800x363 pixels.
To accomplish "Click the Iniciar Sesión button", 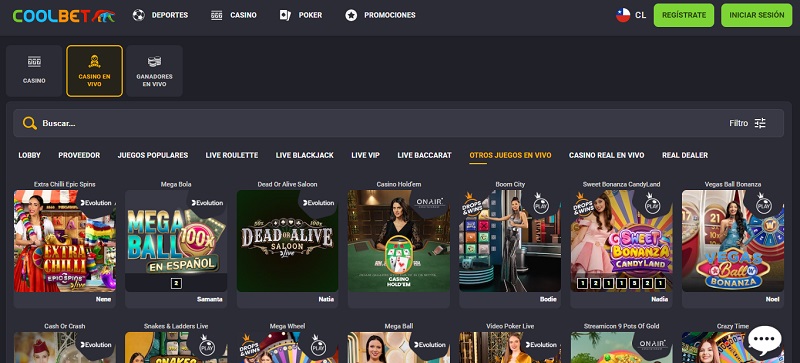I will pos(757,15).
